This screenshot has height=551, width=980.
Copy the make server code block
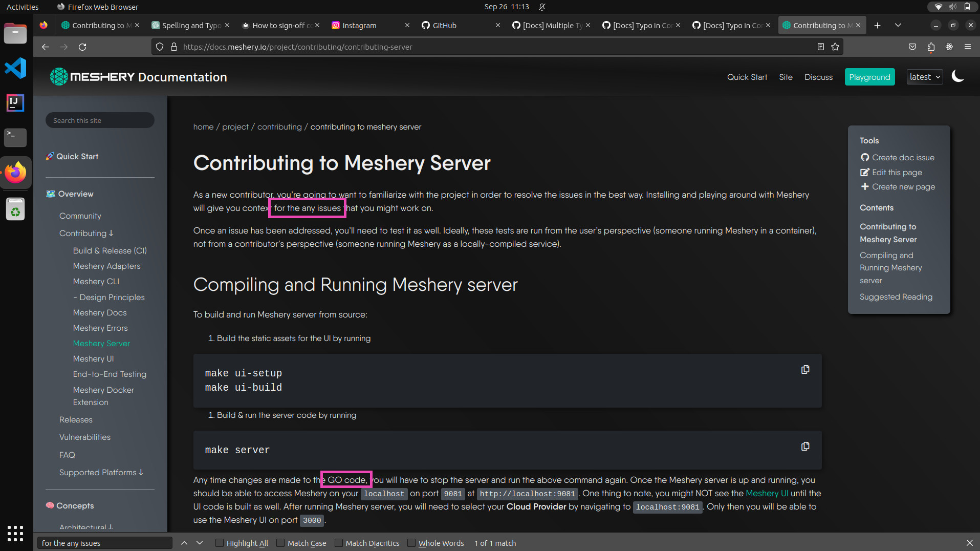click(805, 446)
